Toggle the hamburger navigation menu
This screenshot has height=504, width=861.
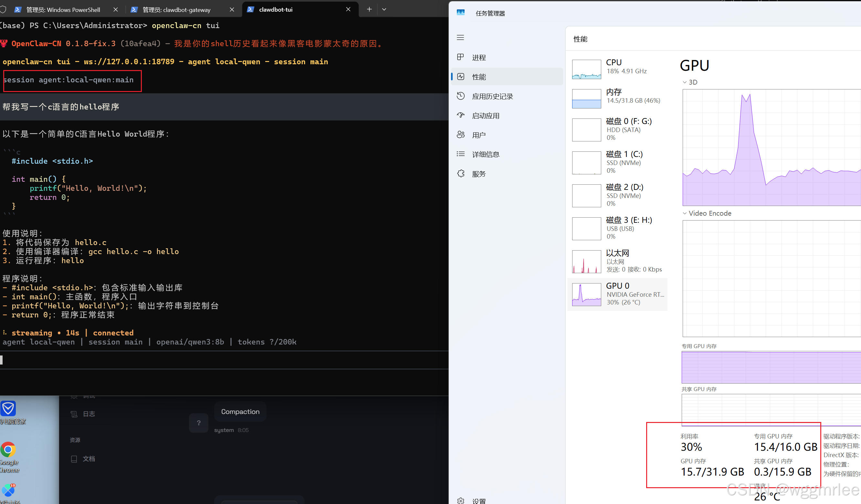[460, 37]
